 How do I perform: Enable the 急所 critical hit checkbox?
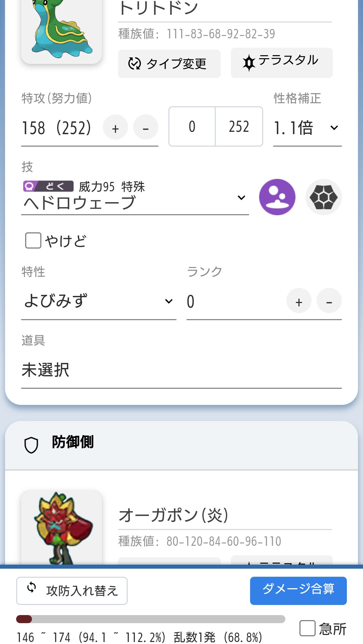point(307,628)
